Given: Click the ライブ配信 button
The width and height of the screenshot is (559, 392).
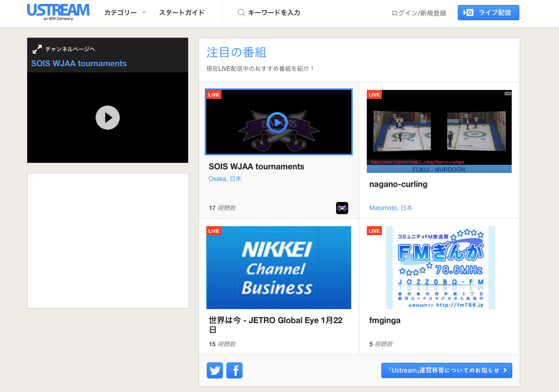Looking at the screenshot, I should coord(488,13).
